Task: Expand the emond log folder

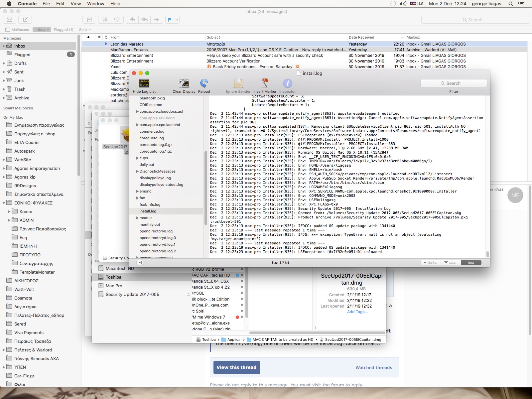Action: tap(137, 191)
